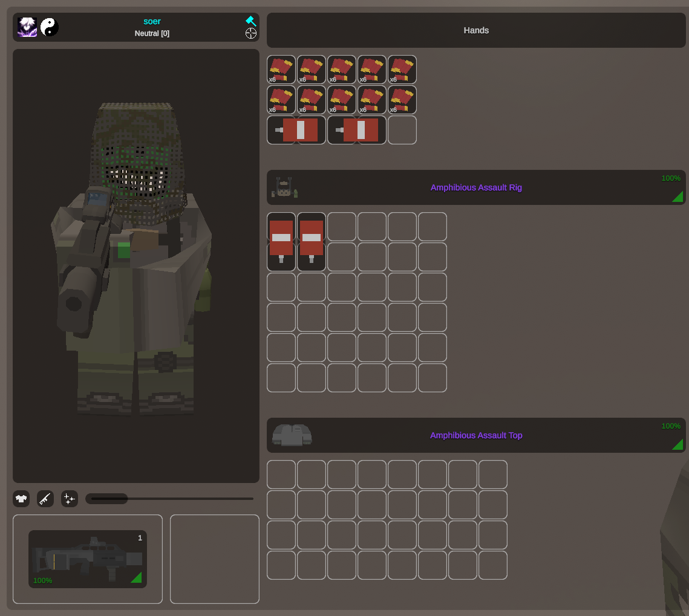Click the player avatar portrait icon
Screen dimensions: 689x616
click(x=27, y=27)
